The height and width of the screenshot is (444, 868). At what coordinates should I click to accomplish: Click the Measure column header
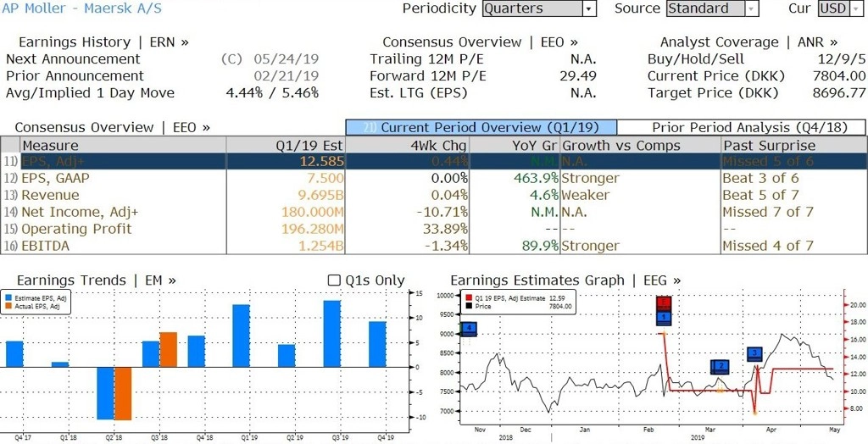pos(122,146)
